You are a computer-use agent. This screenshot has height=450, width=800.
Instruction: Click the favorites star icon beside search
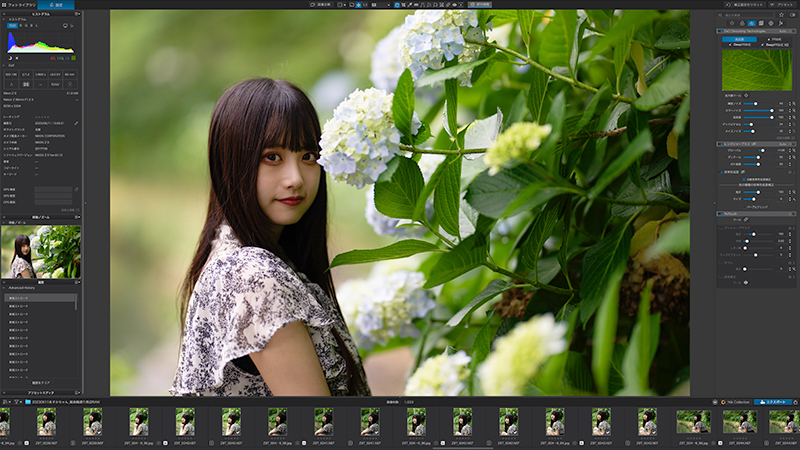coord(781,15)
